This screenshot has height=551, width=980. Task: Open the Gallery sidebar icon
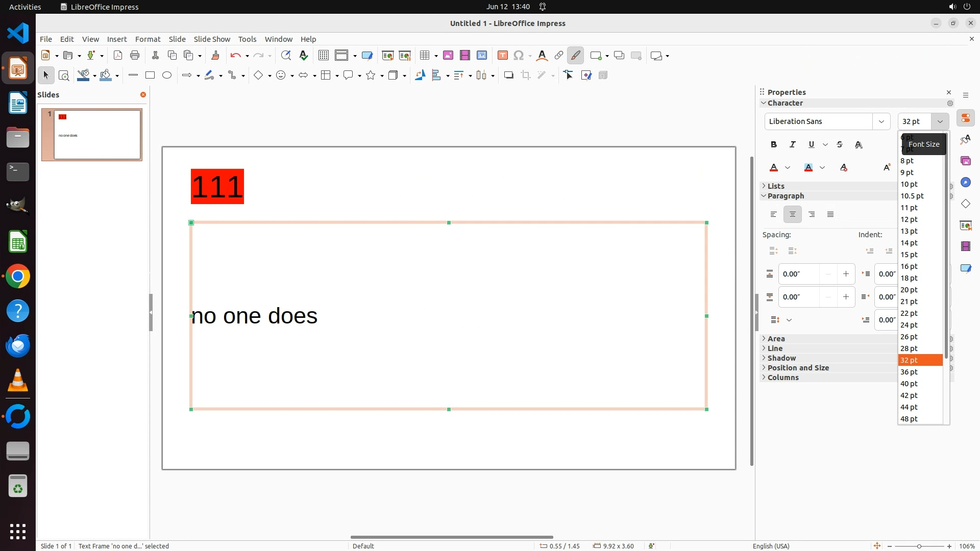pos(965,161)
